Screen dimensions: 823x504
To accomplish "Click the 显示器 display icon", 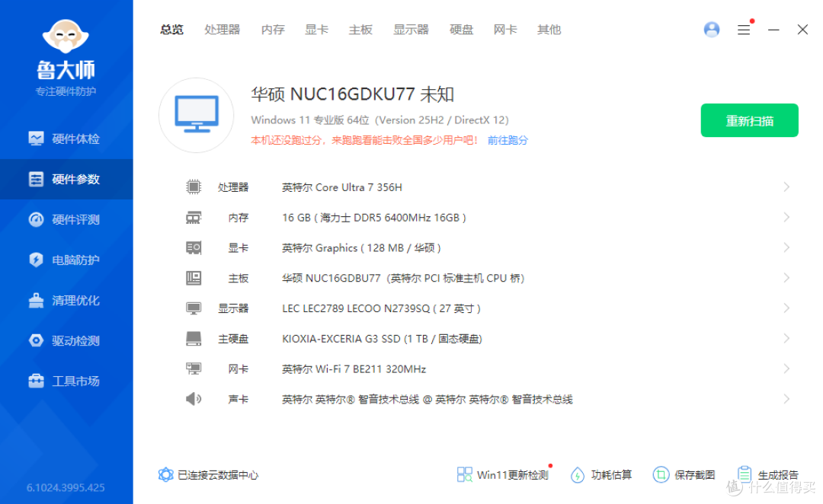I will [x=193, y=308].
